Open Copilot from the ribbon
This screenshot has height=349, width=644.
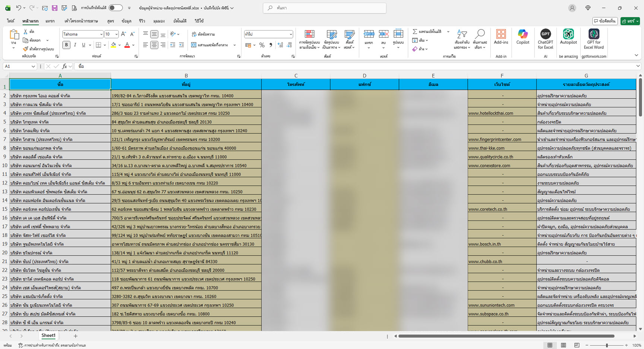[x=523, y=37]
